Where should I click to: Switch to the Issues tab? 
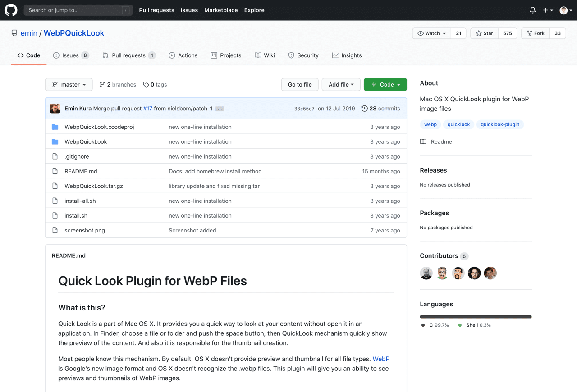click(x=71, y=55)
